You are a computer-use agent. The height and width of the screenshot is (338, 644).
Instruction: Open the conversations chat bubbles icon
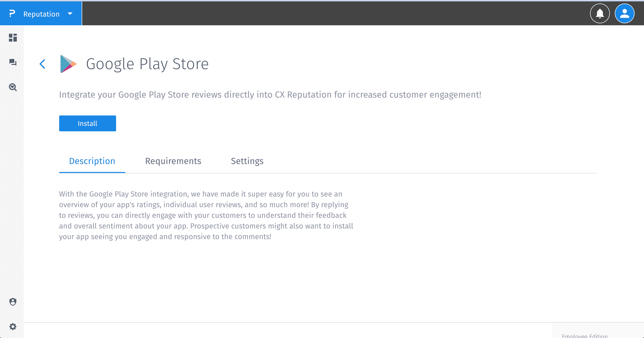[13, 62]
